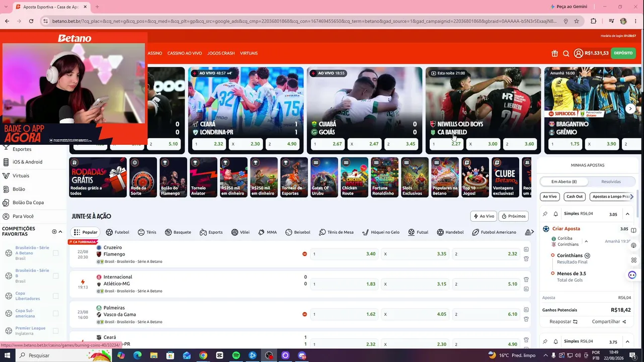Tick the Copa Sul-americana checkbox
The image size is (644, 362).
click(x=55, y=313)
